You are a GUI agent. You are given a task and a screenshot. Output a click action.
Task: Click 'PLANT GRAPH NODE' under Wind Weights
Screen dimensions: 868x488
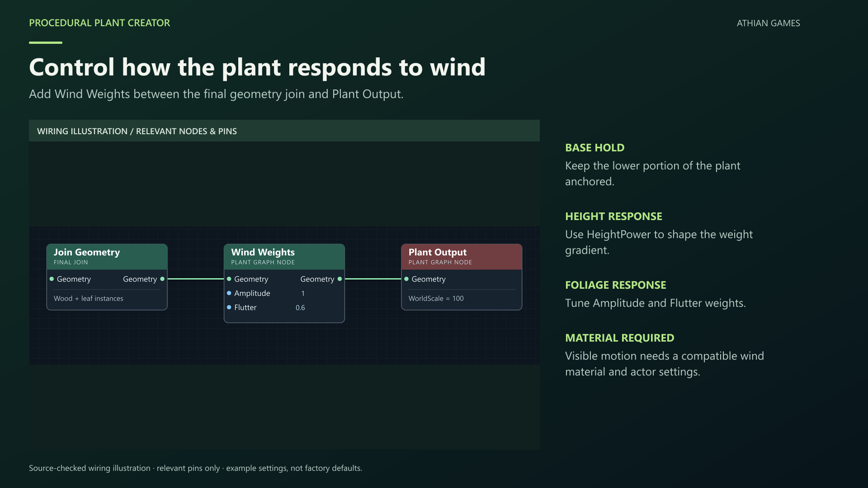click(263, 263)
